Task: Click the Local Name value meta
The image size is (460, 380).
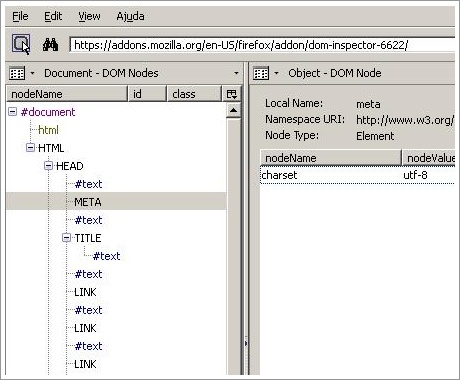Action: [368, 104]
